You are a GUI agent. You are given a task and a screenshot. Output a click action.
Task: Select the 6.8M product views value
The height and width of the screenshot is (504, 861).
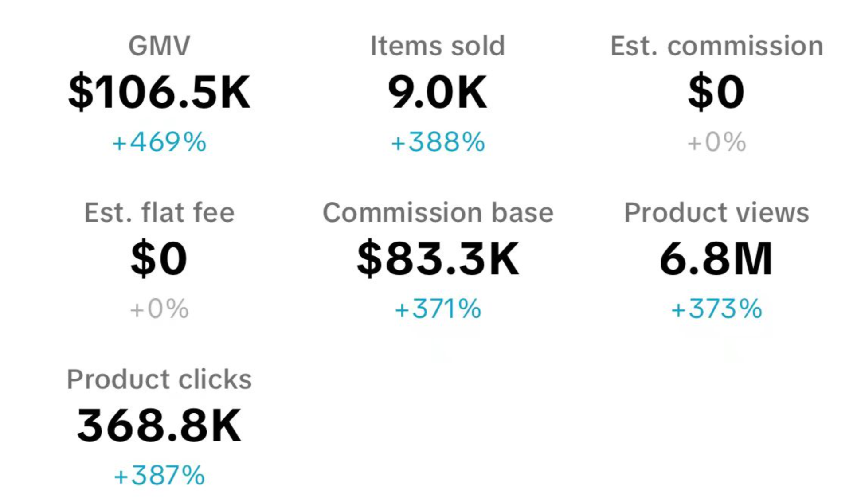pyautogui.click(x=716, y=259)
